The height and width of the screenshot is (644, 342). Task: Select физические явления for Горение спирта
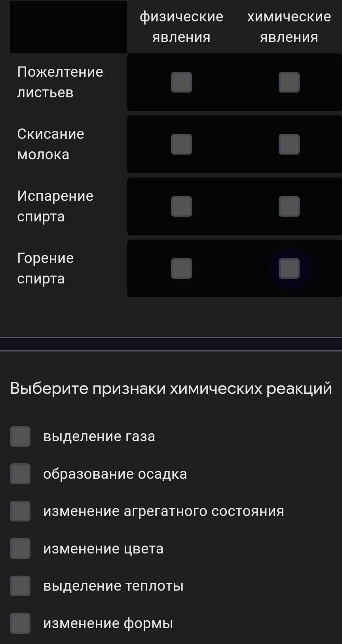[181, 268]
